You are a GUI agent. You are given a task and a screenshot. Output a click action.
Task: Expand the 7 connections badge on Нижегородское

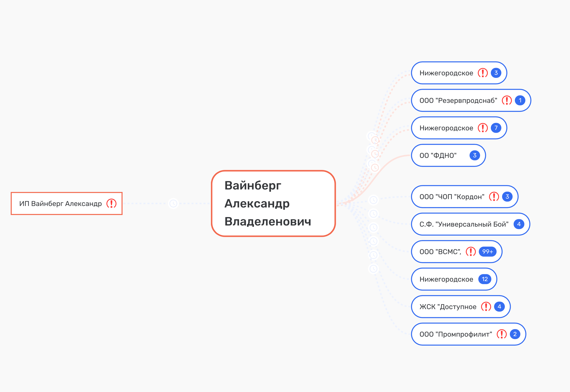[496, 128]
